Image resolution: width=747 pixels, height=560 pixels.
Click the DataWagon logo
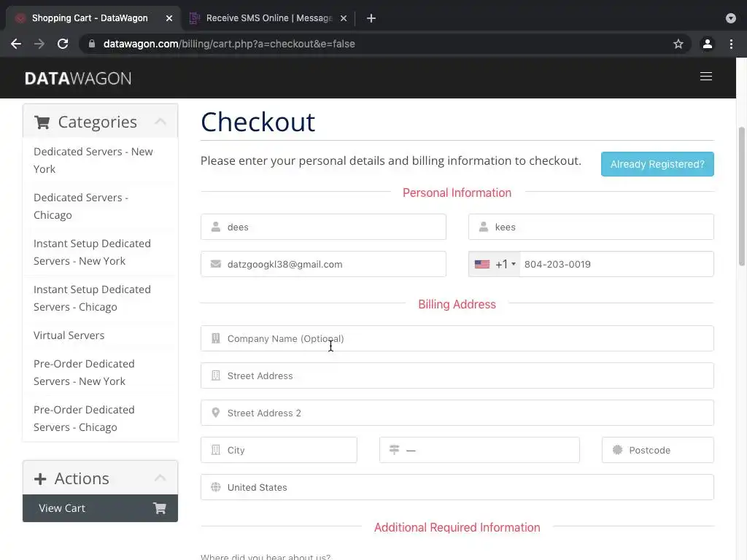(x=78, y=78)
